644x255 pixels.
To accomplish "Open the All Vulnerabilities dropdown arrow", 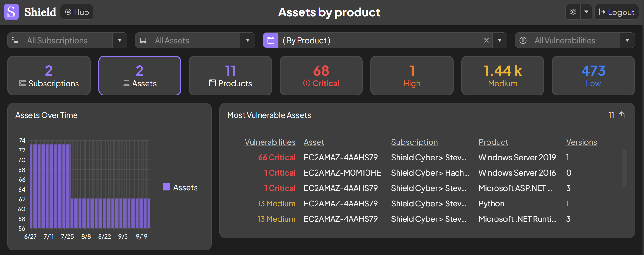I will coord(627,40).
